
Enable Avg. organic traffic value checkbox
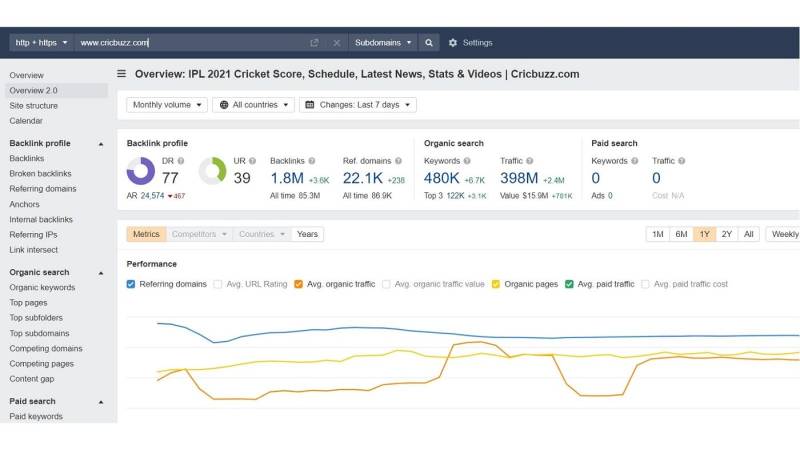[x=386, y=284]
